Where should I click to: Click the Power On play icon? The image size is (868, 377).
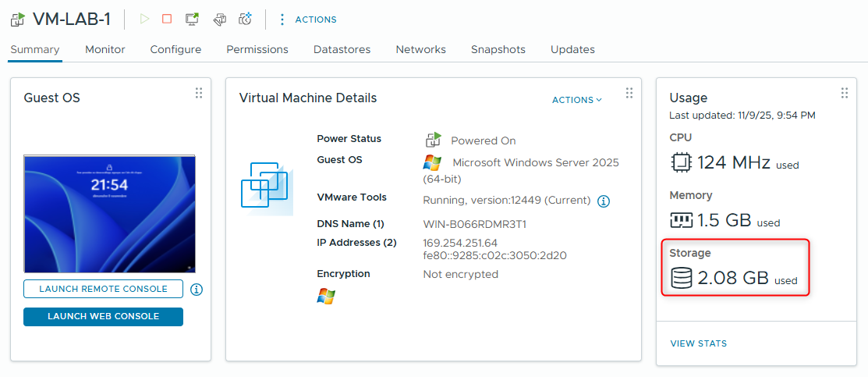tap(144, 19)
